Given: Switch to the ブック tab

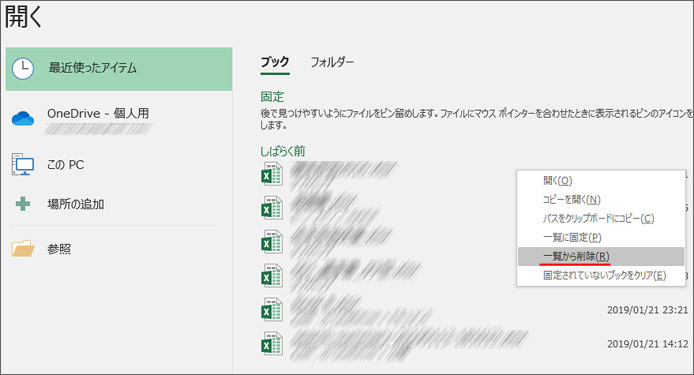Looking at the screenshot, I should tap(275, 62).
